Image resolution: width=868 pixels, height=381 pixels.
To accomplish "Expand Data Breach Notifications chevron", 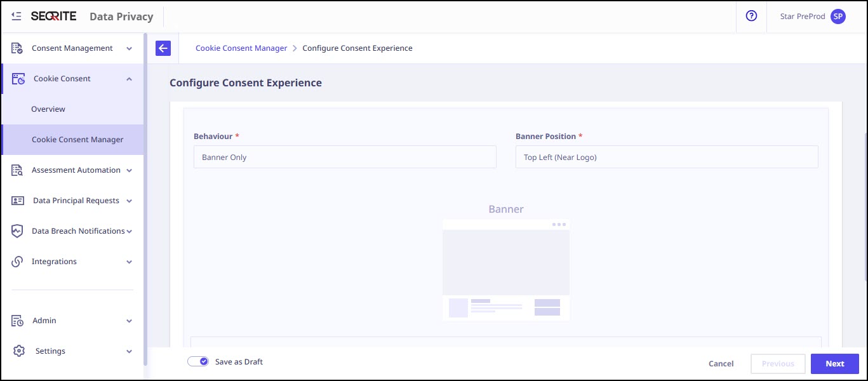I will pos(130,231).
